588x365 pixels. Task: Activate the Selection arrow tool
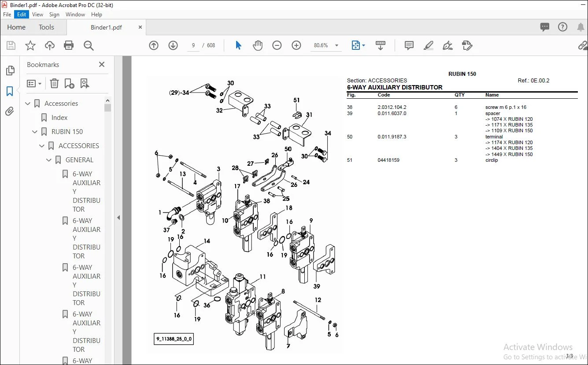click(x=238, y=45)
